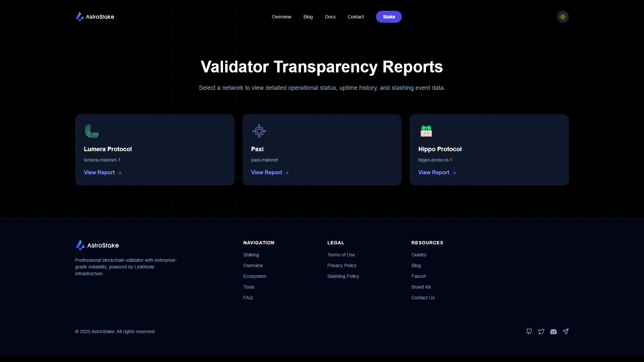Click the AstroStake logo in the footer

pos(97,245)
